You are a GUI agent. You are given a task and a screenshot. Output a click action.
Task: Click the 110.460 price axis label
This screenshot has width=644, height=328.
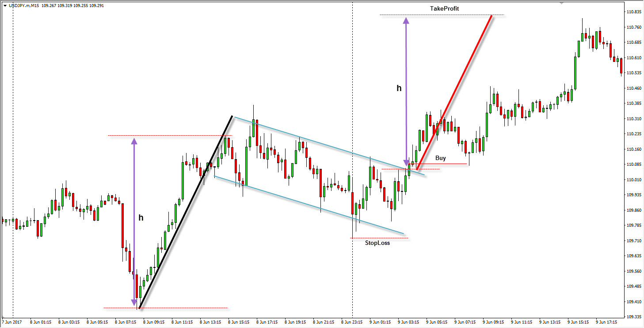[x=634, y=88]
